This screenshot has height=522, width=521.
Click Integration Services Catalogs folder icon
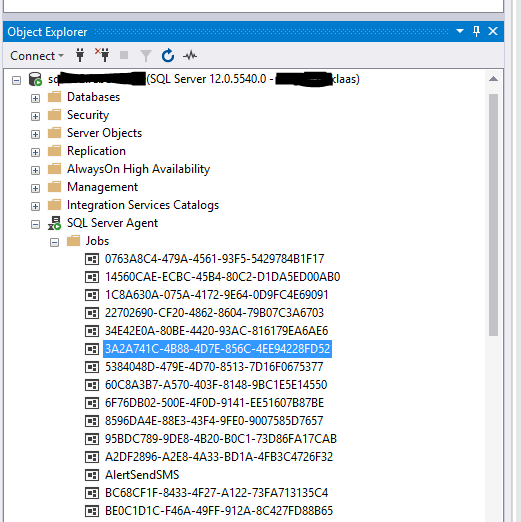coord(54,205)
